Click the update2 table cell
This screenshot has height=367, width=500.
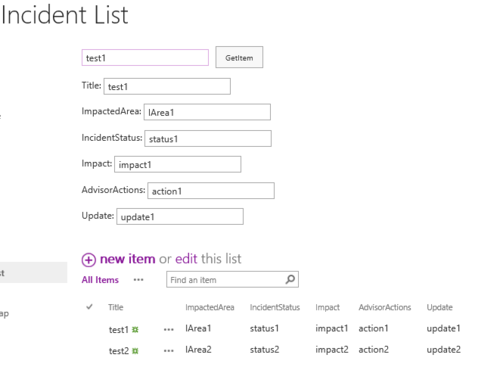click(x=444, y=350)
